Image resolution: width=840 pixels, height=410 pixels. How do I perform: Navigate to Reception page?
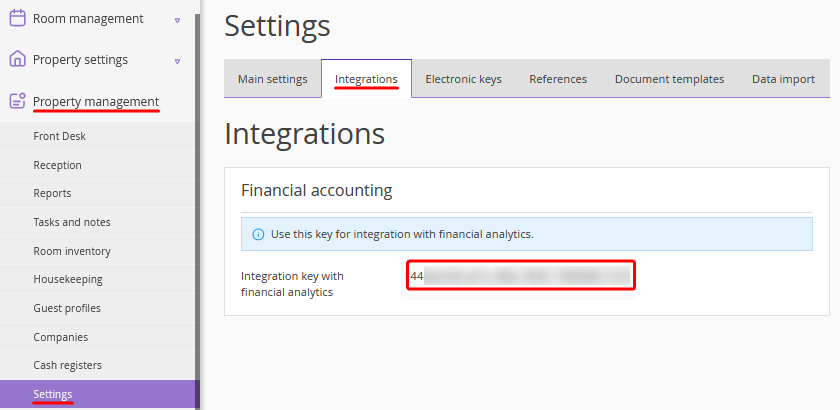tap(57, 165)
